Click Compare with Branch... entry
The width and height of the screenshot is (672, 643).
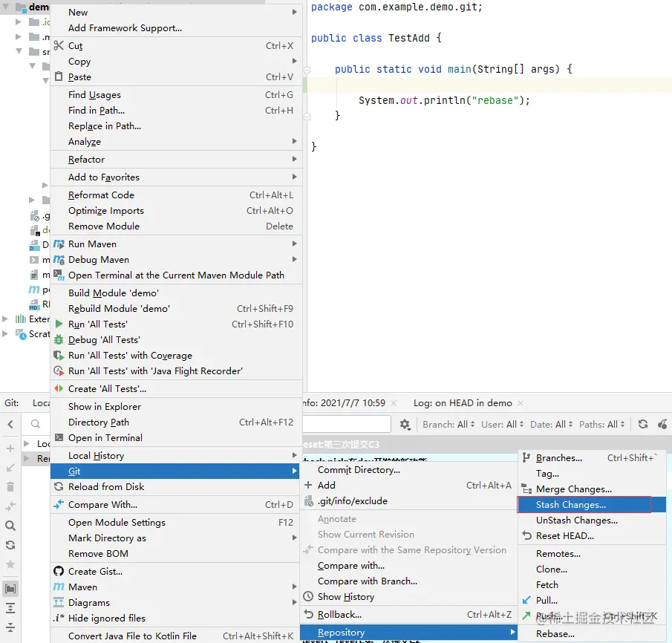point(408,581)
